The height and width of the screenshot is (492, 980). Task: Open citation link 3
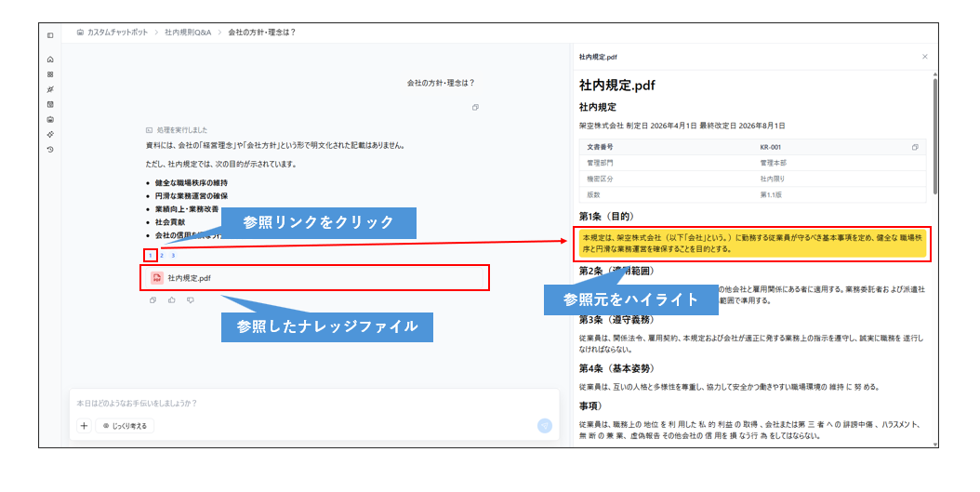173,256
